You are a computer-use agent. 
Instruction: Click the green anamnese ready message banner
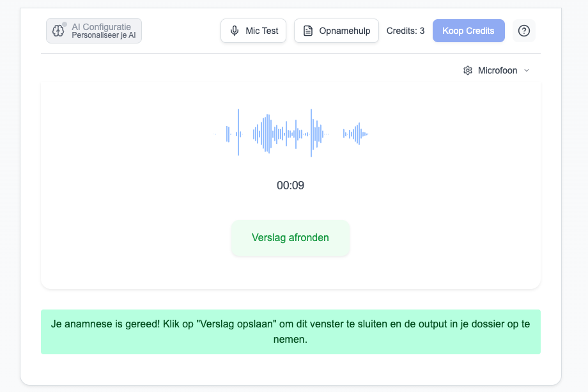(x=290, y=331)
